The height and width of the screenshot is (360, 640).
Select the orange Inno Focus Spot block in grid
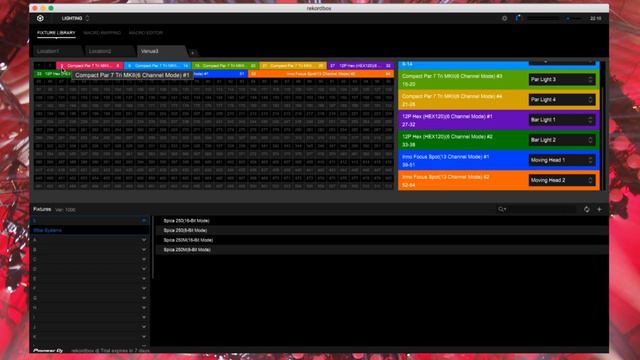point(321,74)
